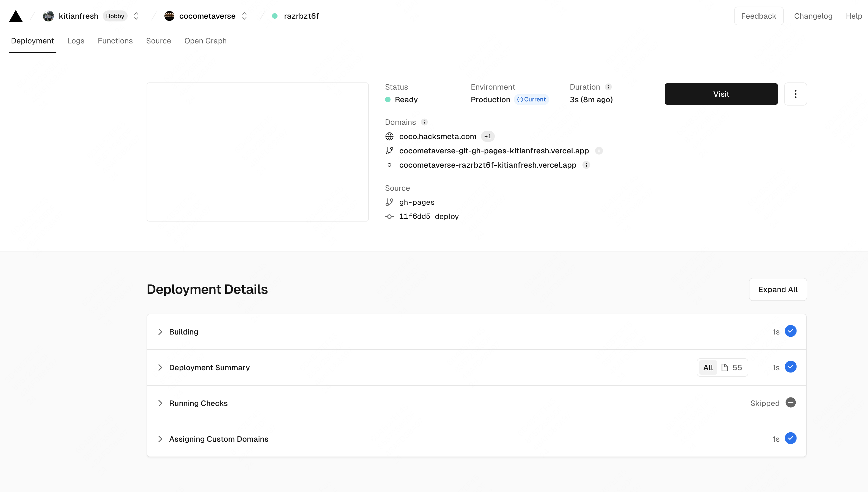Switch to the Open Graph tab

click(x=206, y=41)
